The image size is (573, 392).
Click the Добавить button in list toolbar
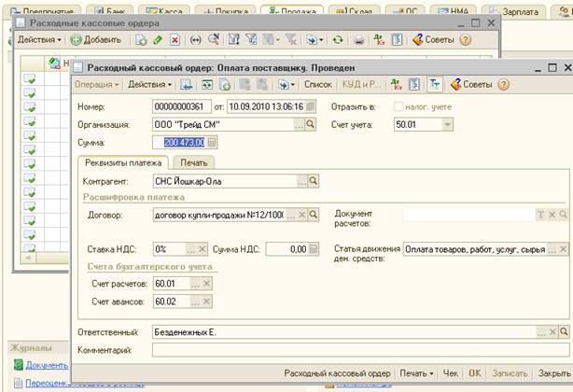96,40
